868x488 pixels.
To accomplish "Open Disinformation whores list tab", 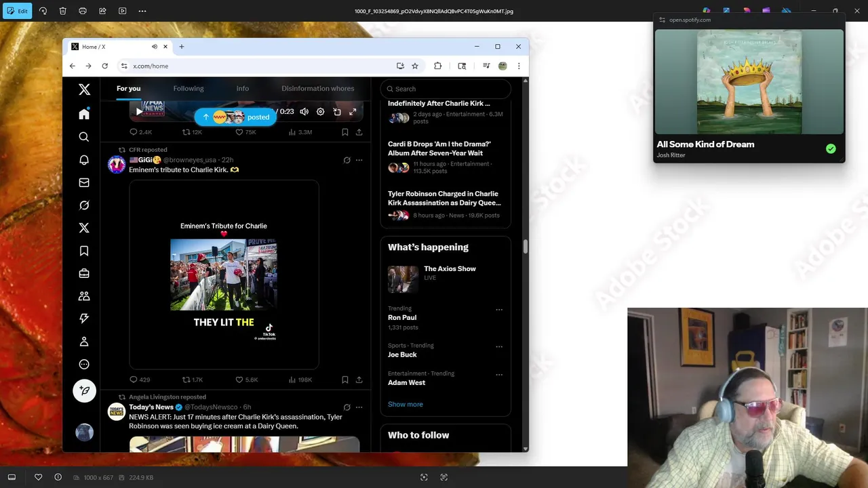I will [x=318, y=88].
